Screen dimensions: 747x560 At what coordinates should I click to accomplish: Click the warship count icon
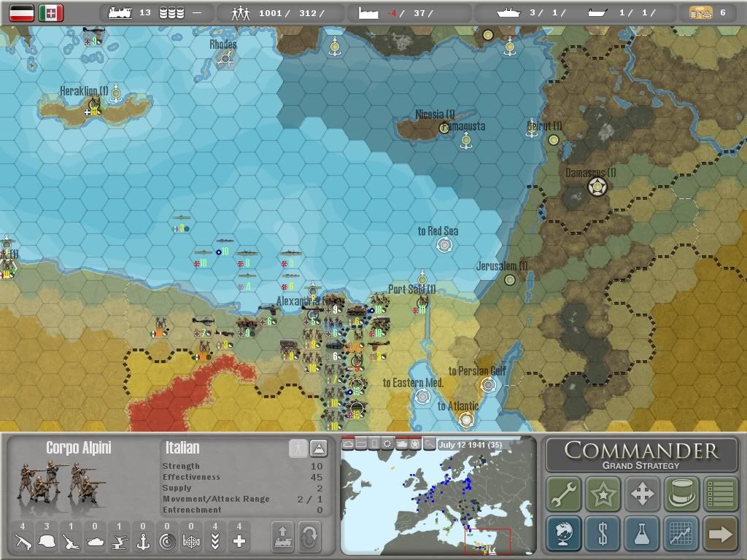(508, 13)
